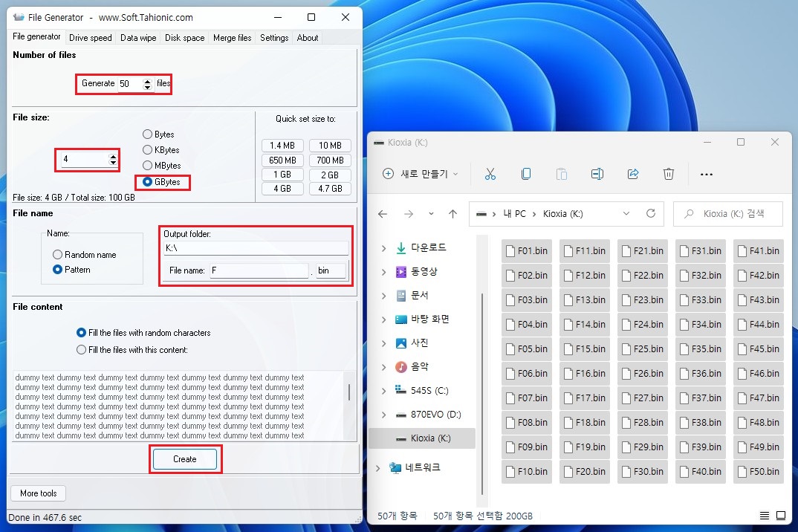Screen dimensions: 798x532
Task: Expand the 870EVO (D:) drive chevron
Action: tap(383, 415)
